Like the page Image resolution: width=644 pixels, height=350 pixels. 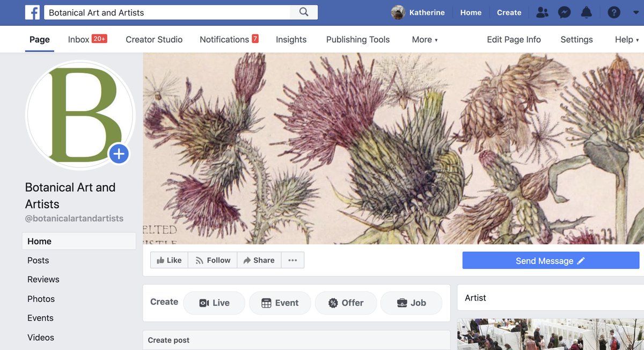click(x=169, y=260)
